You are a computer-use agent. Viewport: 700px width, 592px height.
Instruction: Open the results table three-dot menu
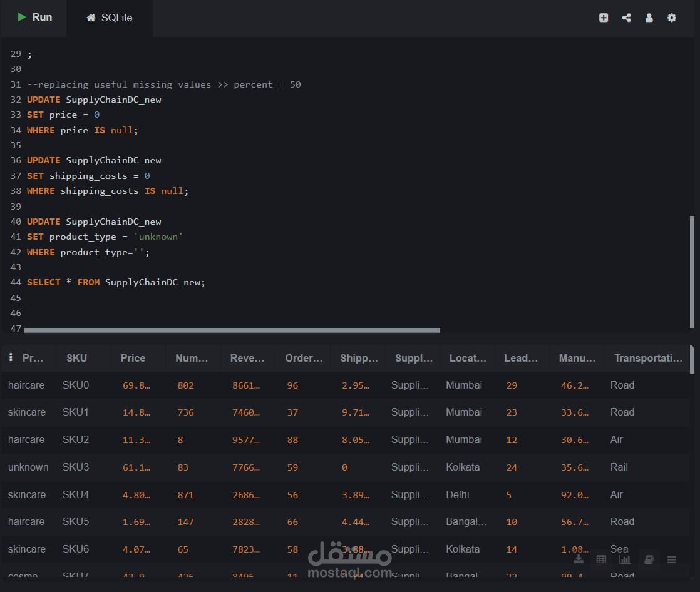click(11, 357)
